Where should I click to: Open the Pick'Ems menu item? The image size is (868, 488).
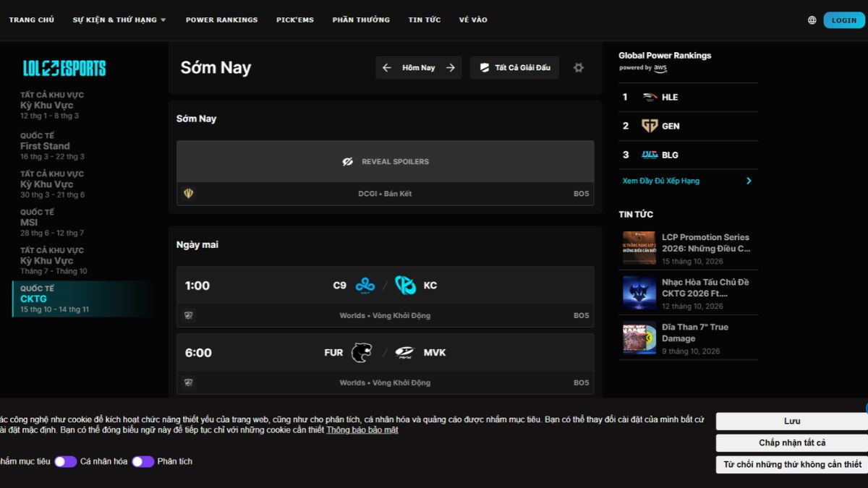pos(295,20)
